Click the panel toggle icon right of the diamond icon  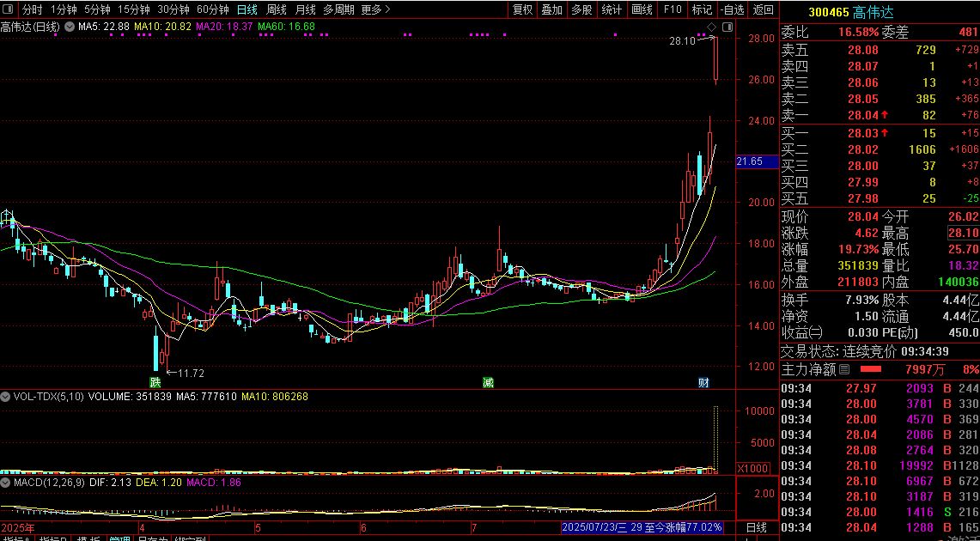click(x=727, y=27)
